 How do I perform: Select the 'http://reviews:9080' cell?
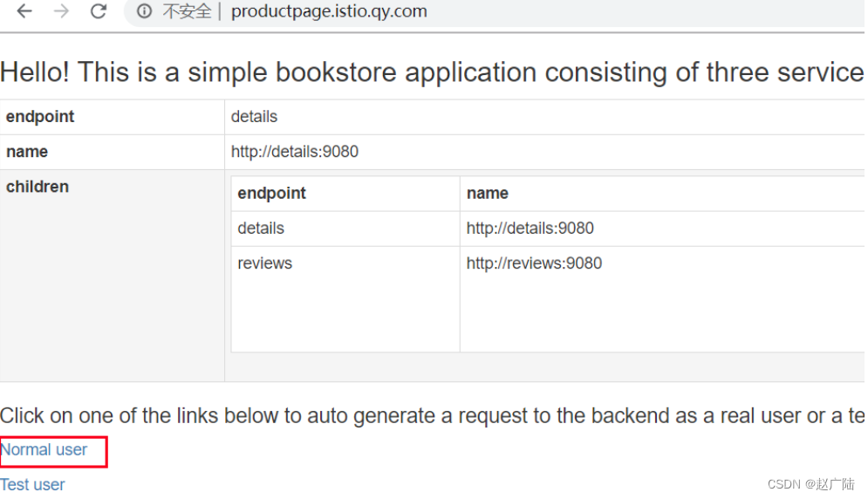[534, 263]
